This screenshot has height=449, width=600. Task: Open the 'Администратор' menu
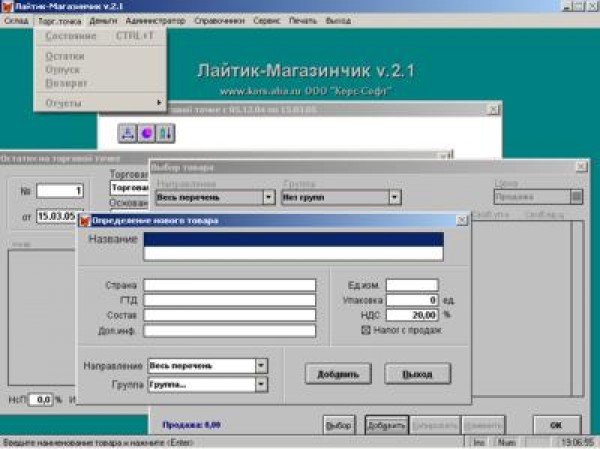click(x=150, y=20)
